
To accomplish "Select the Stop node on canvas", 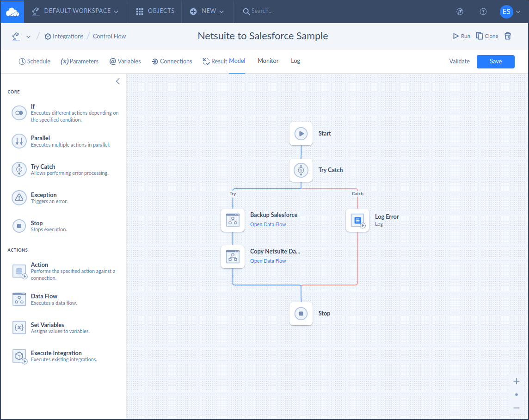I will pos(301,314).
